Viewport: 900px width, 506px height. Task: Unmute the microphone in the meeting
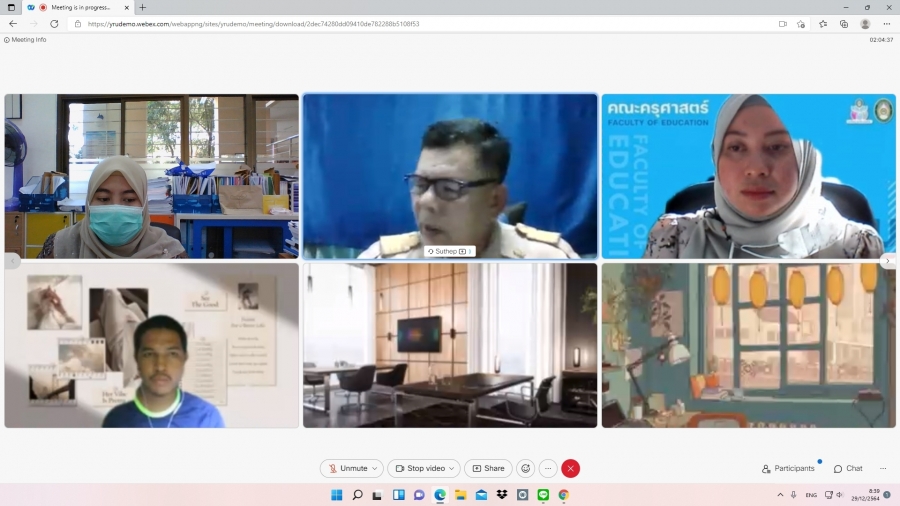(347, 468)
